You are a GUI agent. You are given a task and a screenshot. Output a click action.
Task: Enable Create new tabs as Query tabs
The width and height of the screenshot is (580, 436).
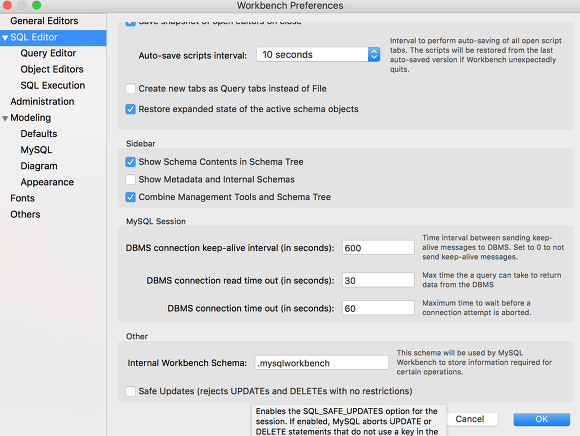click(x=130, y=89)
